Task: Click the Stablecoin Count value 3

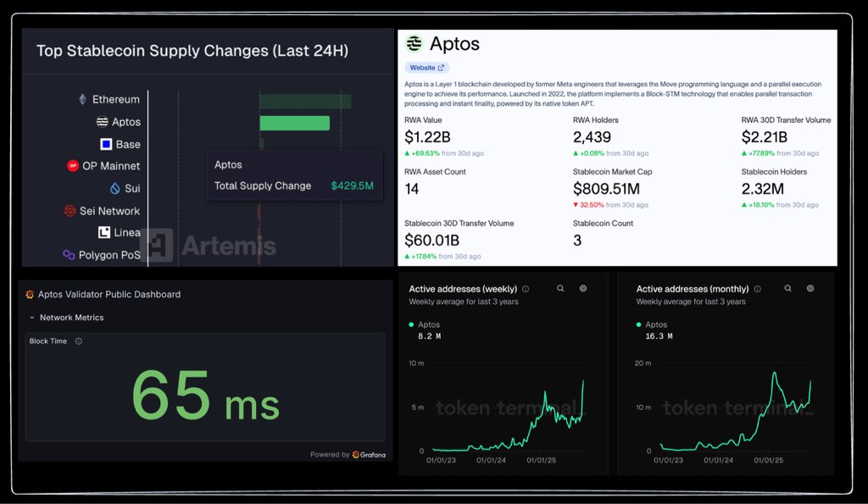Action: [577, 240]
